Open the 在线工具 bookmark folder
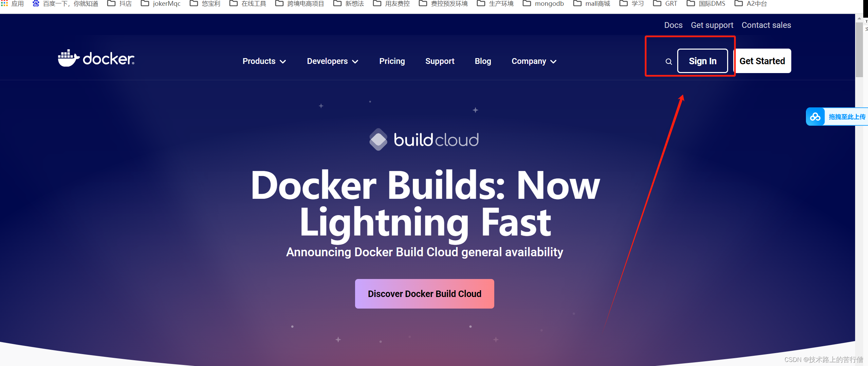This screenshot has width=868, height=366. 248,3
